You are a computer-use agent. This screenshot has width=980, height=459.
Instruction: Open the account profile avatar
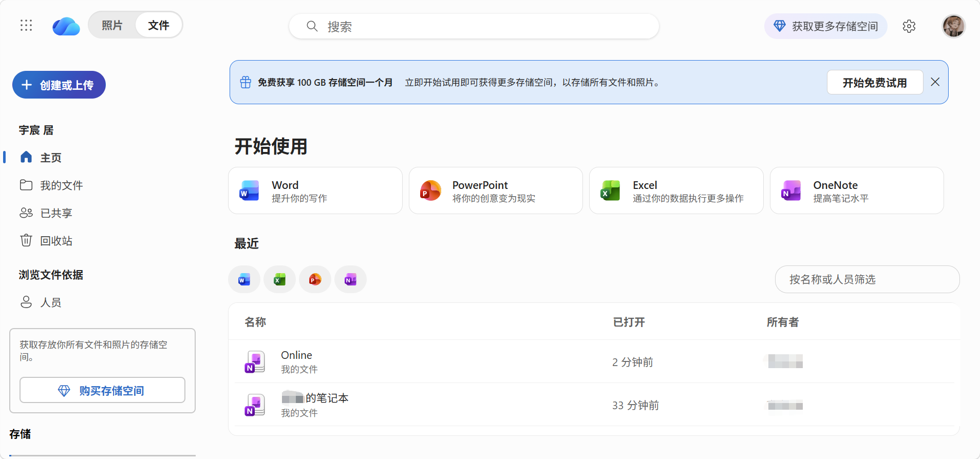[x=954, y=26]
